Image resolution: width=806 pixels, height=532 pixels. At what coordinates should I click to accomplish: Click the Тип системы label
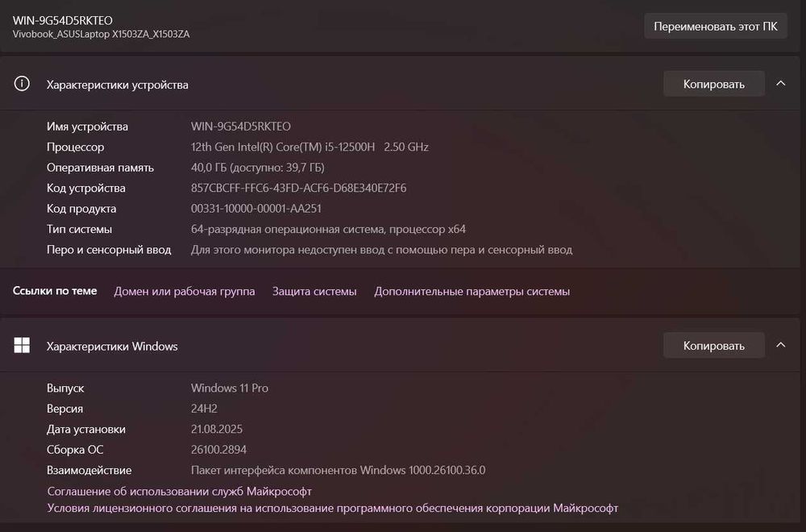[79, 229]
